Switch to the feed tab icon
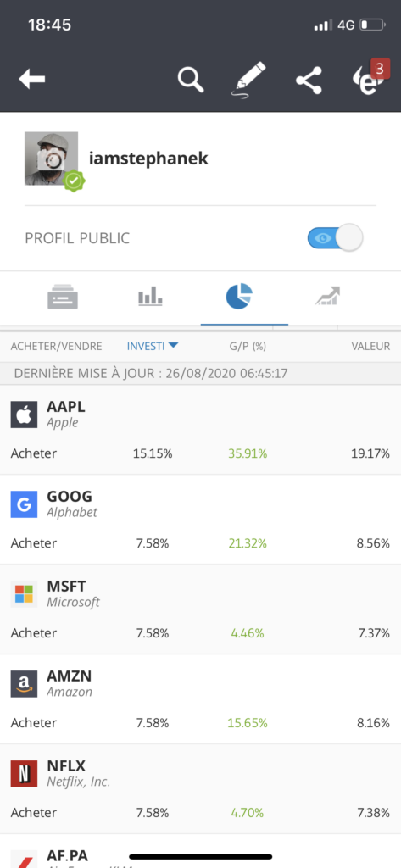Image resolution: width=401 pixels, height=868 pixels. (63, 298)
